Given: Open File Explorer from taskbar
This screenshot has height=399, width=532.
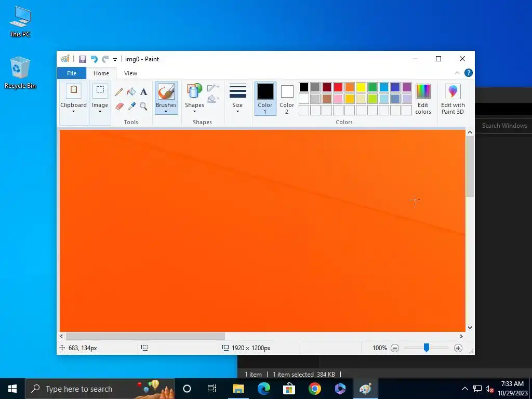Looking at the screenshot, I should [238, 389].
